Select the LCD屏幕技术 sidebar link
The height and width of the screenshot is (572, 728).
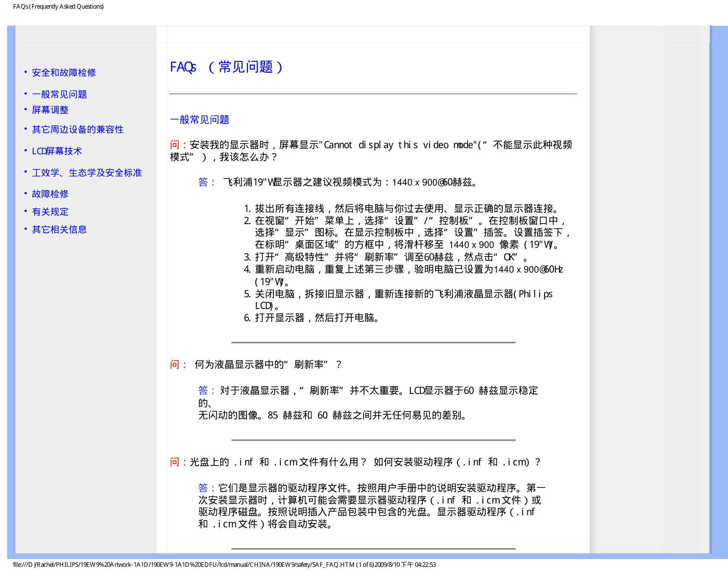57,151
